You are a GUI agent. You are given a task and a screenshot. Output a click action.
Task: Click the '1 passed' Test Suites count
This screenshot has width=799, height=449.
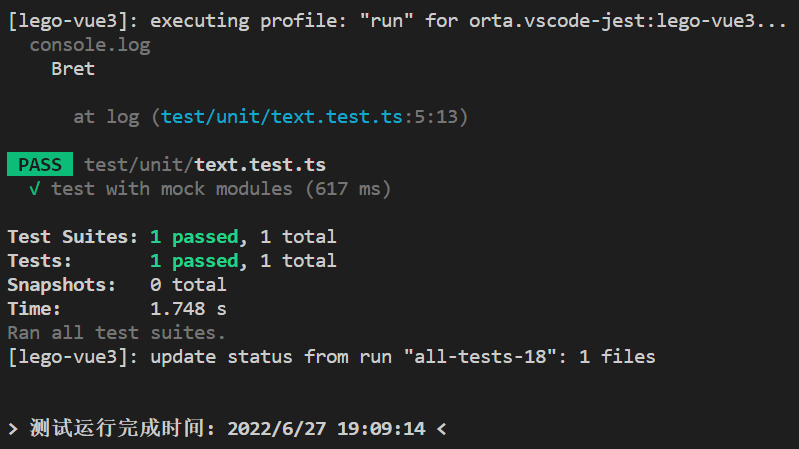point(194,237)
